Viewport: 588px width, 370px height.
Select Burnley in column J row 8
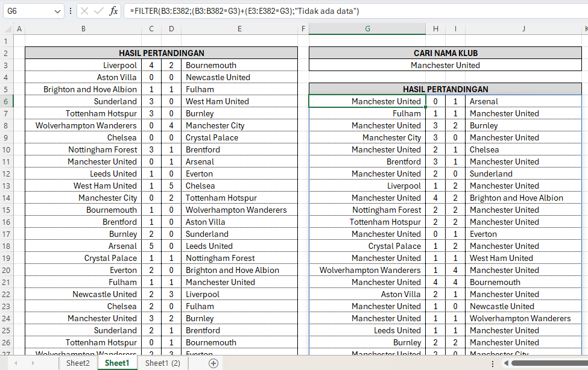[x=523, y=125]
